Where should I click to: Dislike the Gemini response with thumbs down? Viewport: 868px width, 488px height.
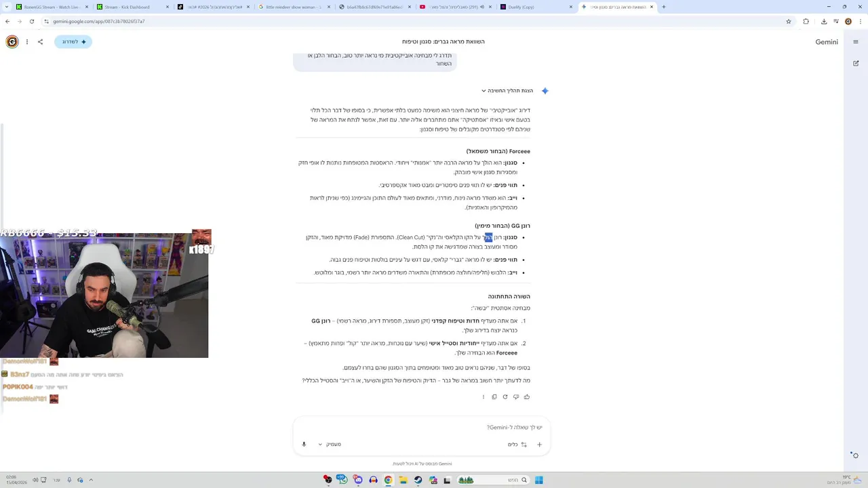(515, 397)
